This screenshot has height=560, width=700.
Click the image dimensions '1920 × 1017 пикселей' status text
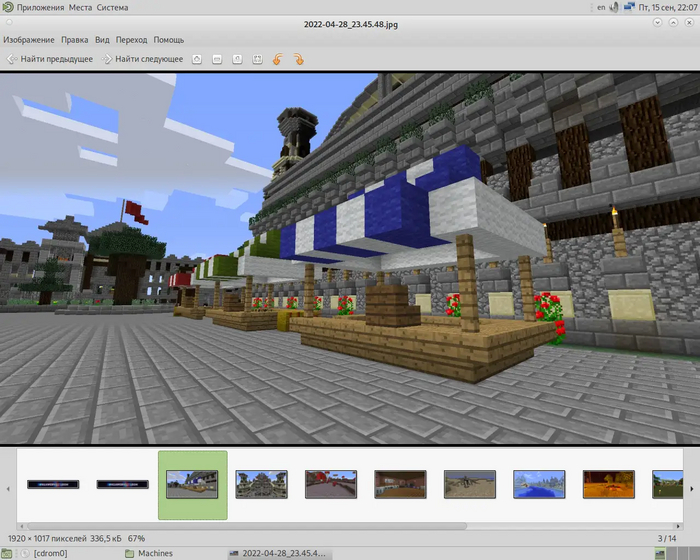click(47, 539)
